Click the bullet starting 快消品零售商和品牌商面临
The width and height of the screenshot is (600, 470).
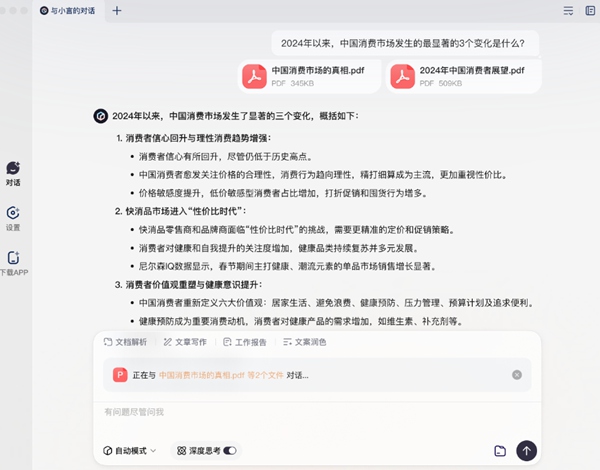(x=297, y=230)
